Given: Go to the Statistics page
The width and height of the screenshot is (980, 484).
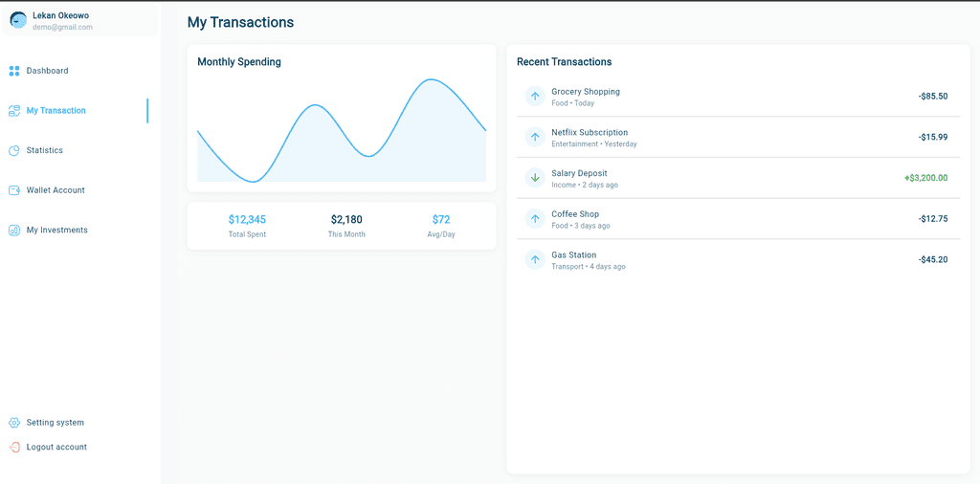Looking at the screenshot, I should pos(45,150).
